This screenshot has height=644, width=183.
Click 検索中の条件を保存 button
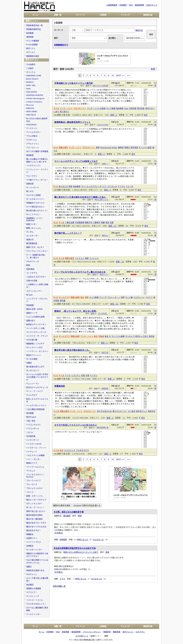62,505
